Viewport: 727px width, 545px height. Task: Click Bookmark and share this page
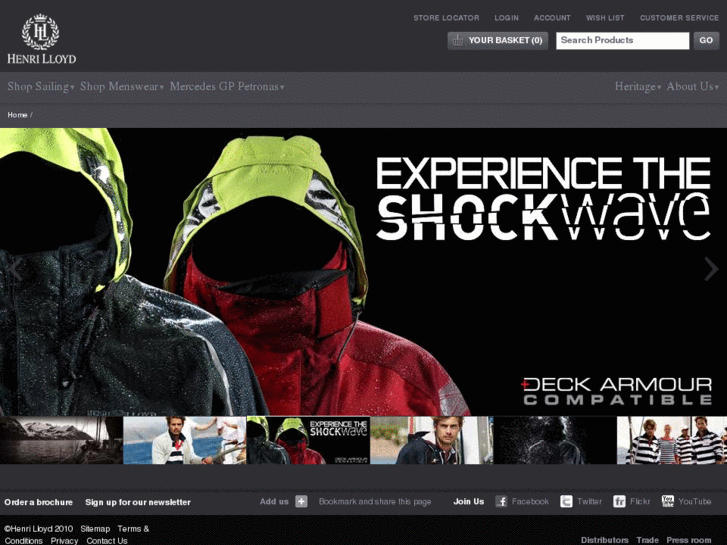(x=375, y=502)
